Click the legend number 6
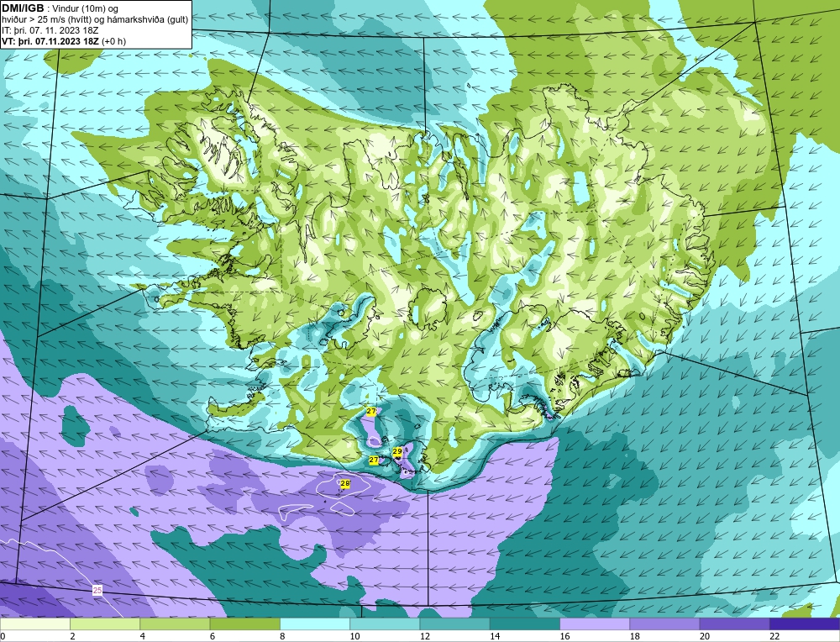Image resolution: width=840 pixels, height=642 pixels. [x=213, y=636]
